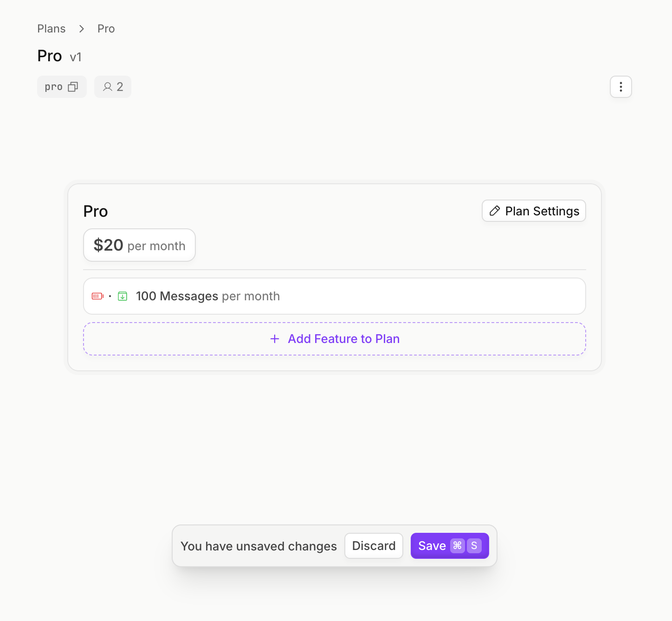672x621 pixels.
Task: Click Add Feature to Plan
Action: click(343, 339)
